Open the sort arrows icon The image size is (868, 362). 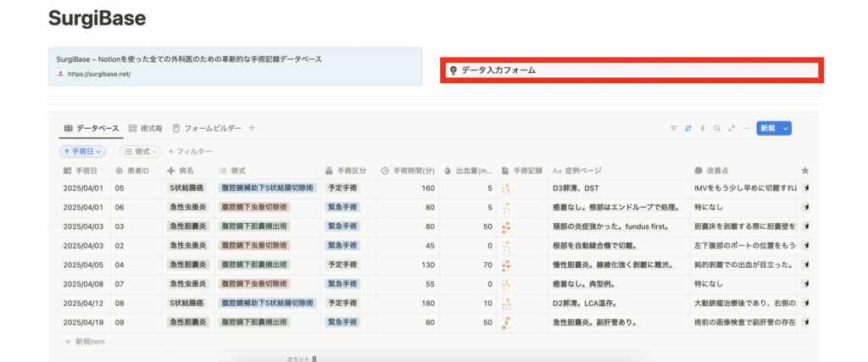pyautogui.click(x=688, y=128)
